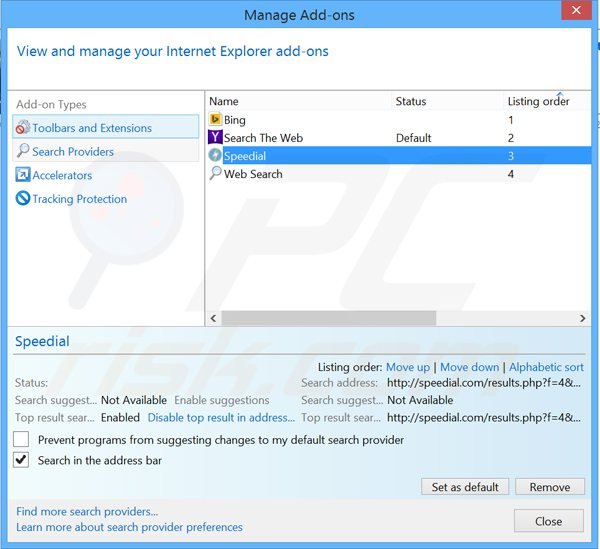Click the Yahoo icon beside Search The Web
This screenshot has width=600, height=549.
[215, 137]
